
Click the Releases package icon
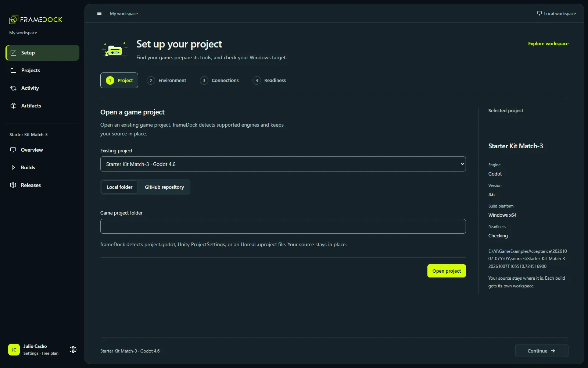click(x=13, y=185)
